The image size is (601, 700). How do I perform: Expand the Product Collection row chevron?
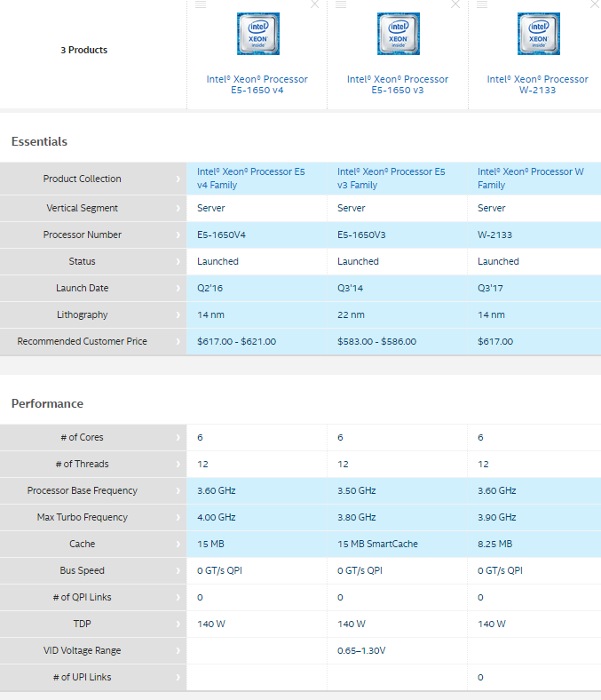tap(178, 179)
